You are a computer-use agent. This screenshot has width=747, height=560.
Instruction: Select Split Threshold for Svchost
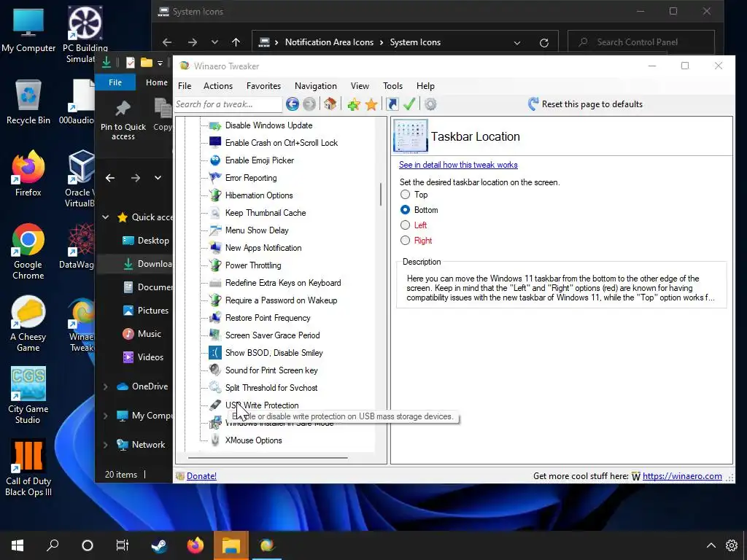click(271, 388)
